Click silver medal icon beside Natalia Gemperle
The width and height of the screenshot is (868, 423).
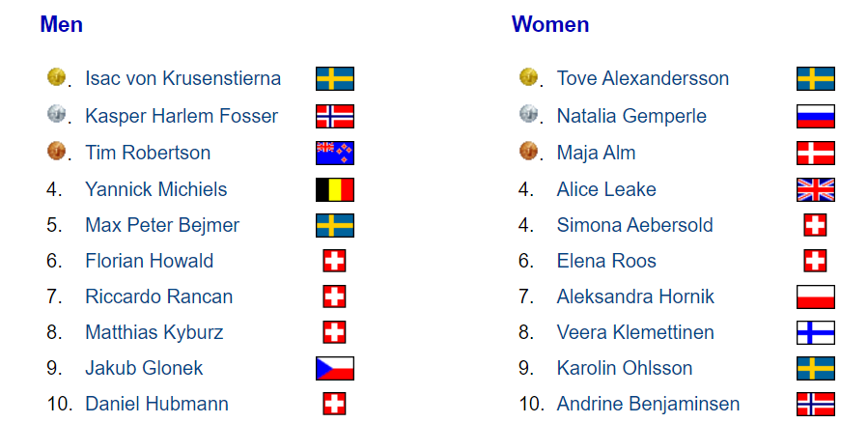pyautogui.click(x=529, y=115)
